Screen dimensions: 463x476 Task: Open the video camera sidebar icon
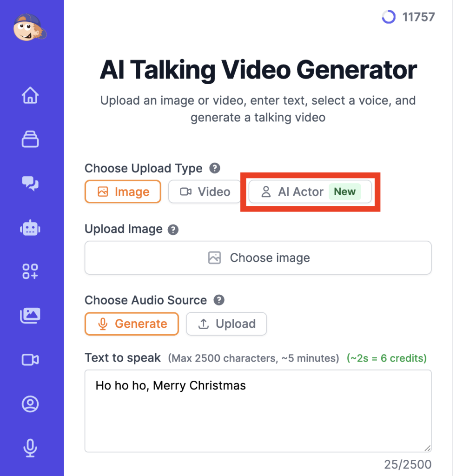(31, 360)
